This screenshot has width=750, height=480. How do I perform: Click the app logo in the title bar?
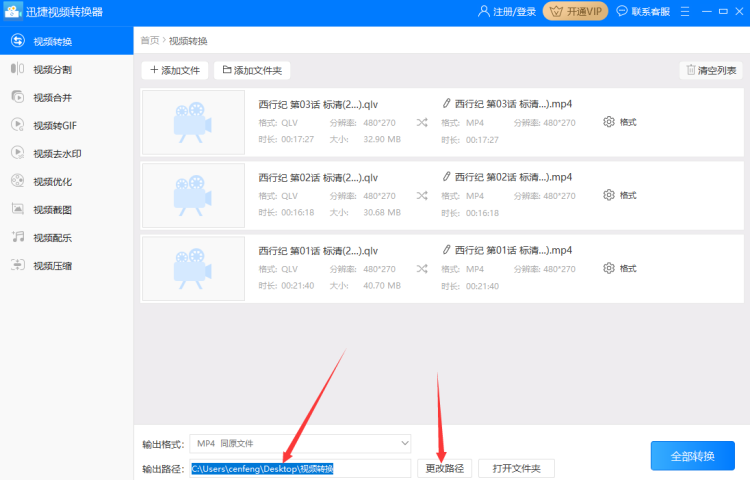13,11
